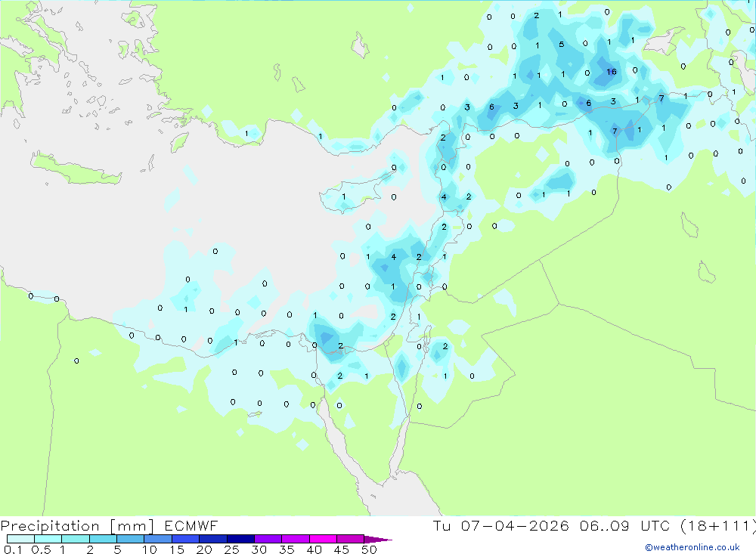The image size is (756, 554).
Task: Click the 35–40 mm violet legend swatch
Action: [295, 539]
